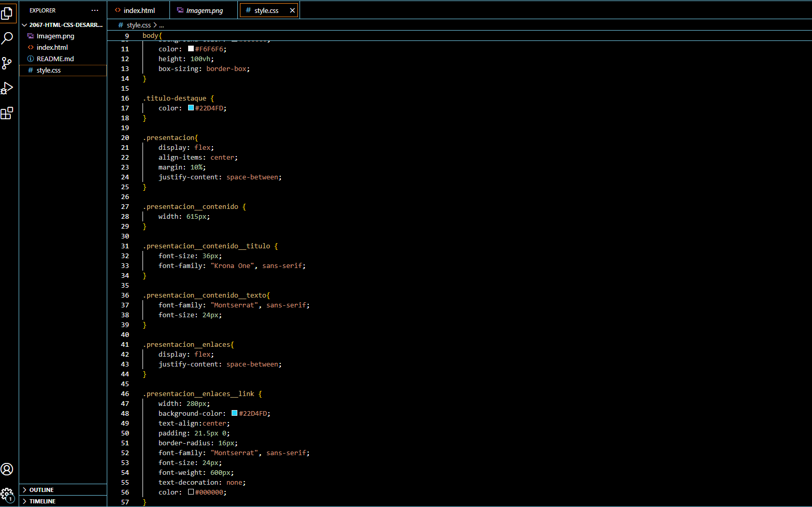
Task: Switch to the index.html tab
Action: tap(138, 10)
